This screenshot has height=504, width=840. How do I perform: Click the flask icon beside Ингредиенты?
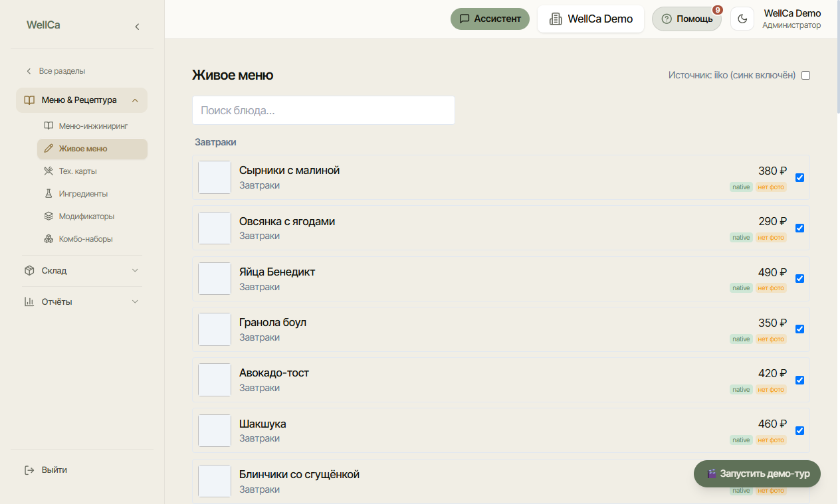point(49,194)
